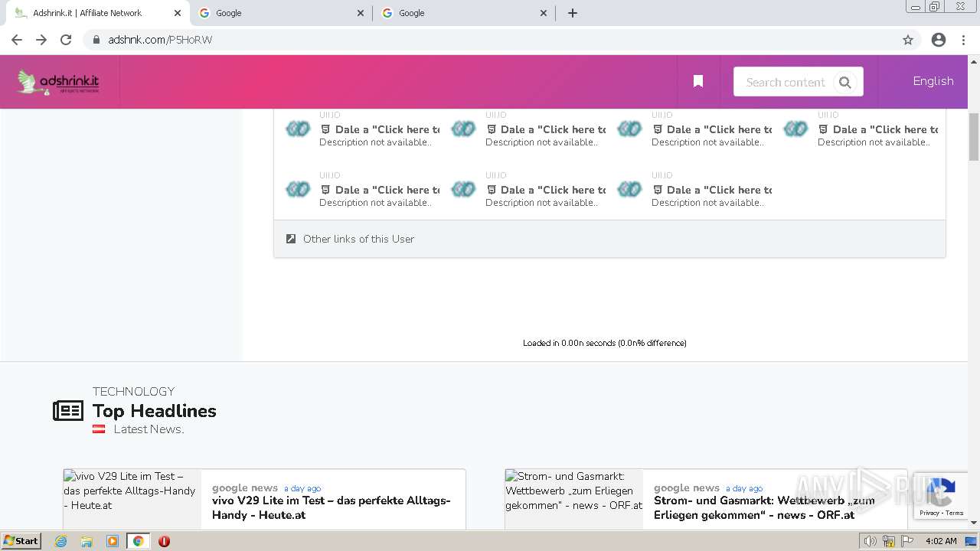Reload the page
This screenshot has width=980, height=551.
click(66, 40)
